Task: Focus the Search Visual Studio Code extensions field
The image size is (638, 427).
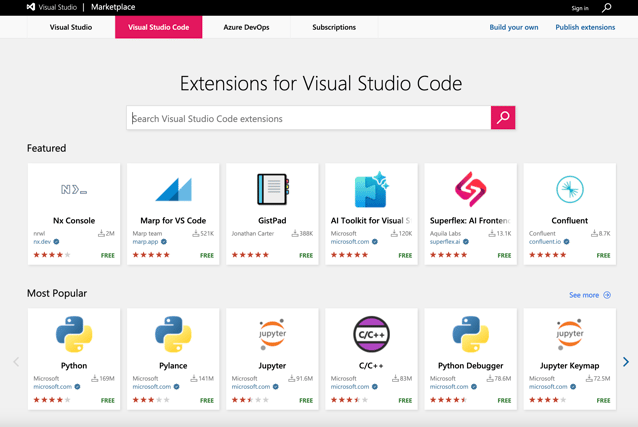Action: pyautogui.click(x=309, y=118)
